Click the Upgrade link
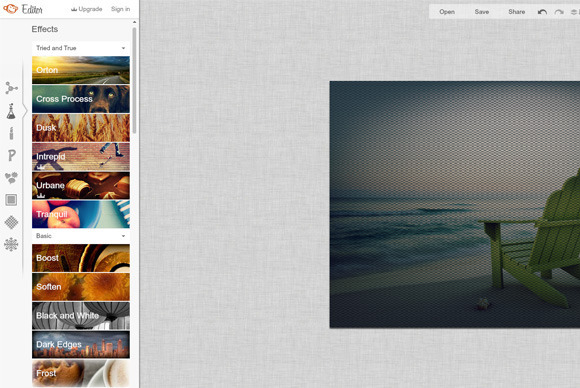The image size is (580, 388). coord(87,9)
